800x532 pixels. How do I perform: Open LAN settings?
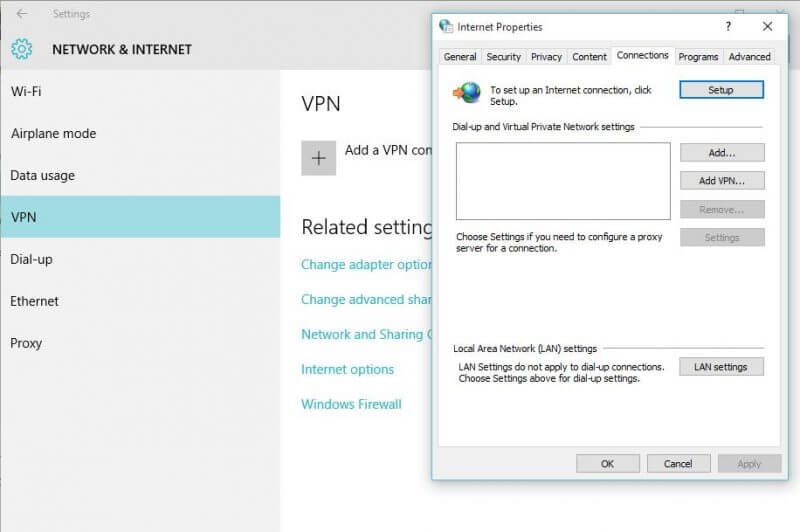click(x=721, y=367)
